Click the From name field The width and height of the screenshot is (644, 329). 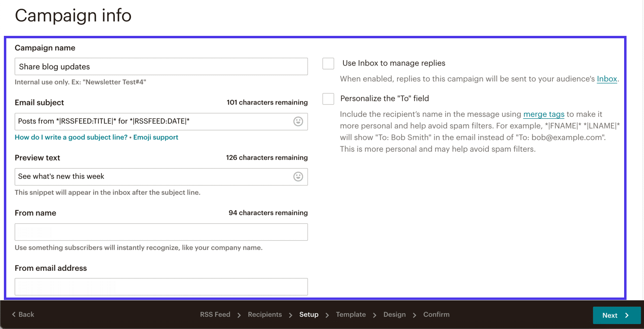click(x=161, y=232)
